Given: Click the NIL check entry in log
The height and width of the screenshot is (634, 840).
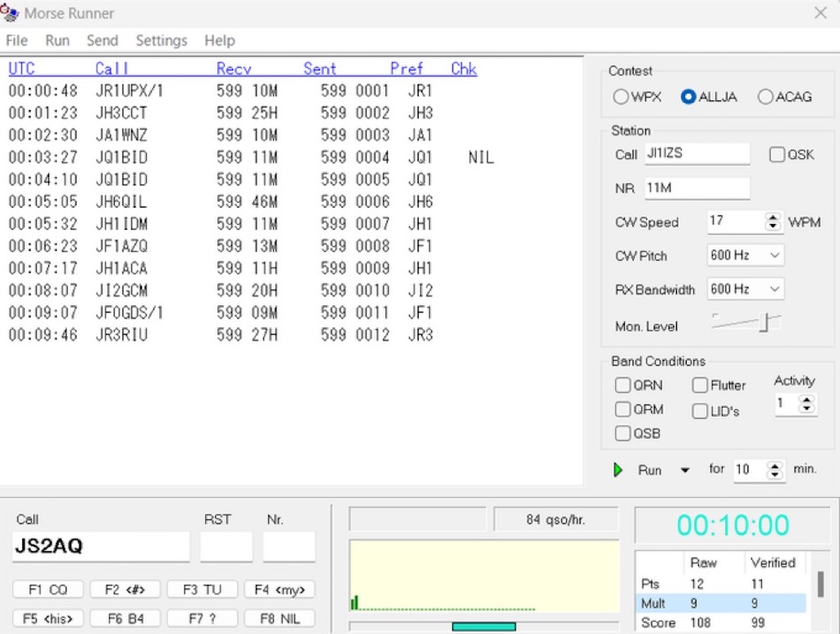Looking at the screenshot, I should pyautogui.click(x=481, y=157).
